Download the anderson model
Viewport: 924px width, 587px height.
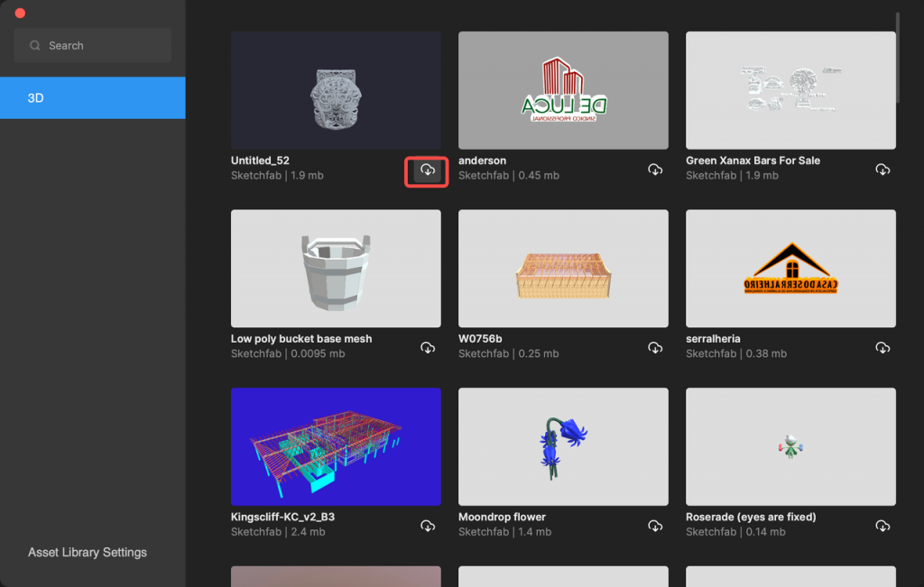(655, 170)
